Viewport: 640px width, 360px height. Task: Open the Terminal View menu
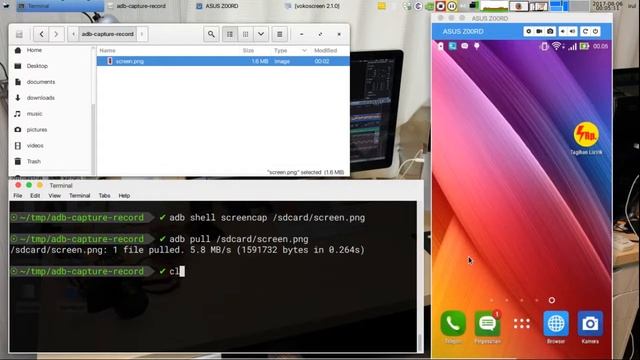(55, 196)
